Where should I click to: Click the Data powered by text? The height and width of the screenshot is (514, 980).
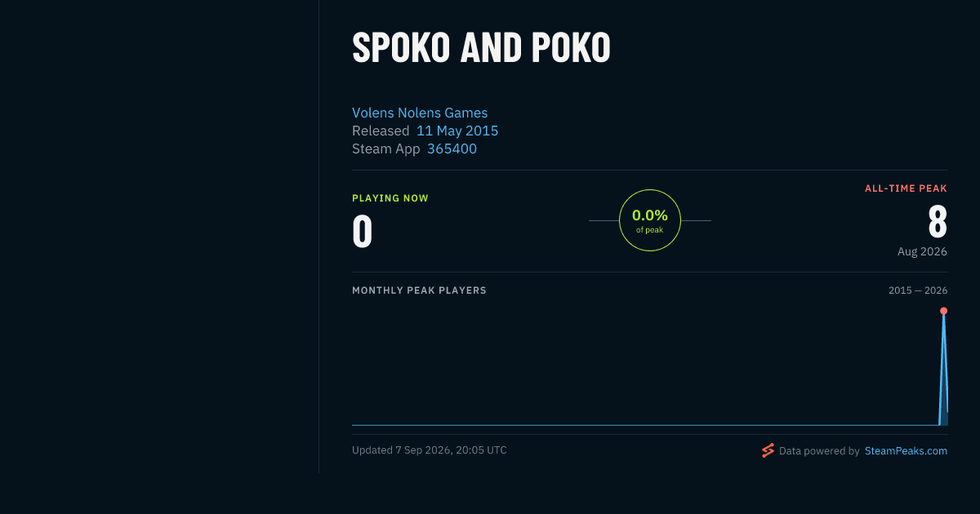[819, 450]
